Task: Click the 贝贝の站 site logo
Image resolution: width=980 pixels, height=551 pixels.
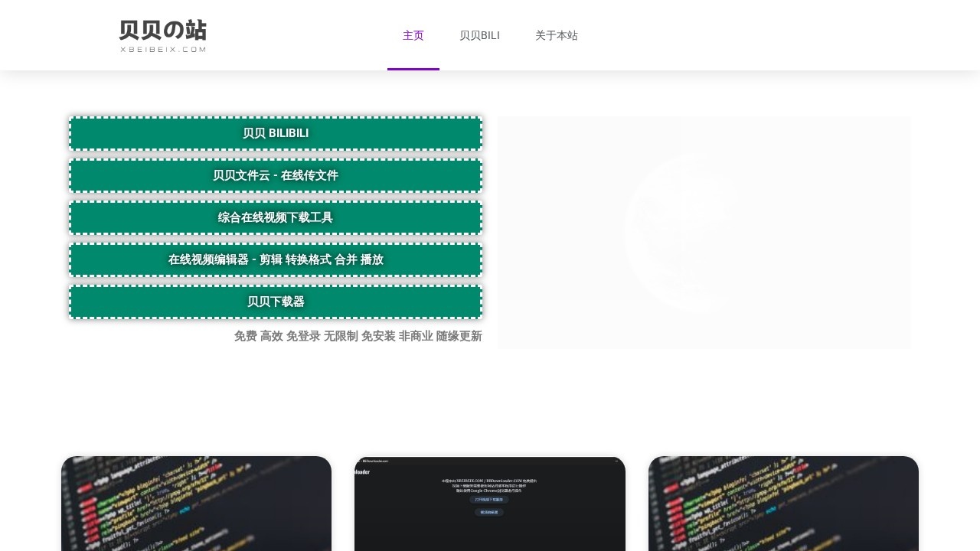Action: [x=162, y=31]
